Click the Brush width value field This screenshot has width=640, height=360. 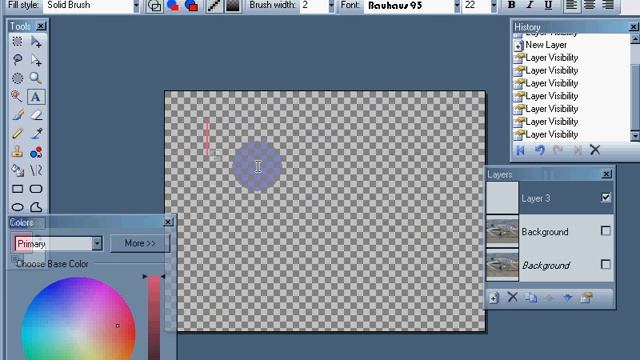313,5
